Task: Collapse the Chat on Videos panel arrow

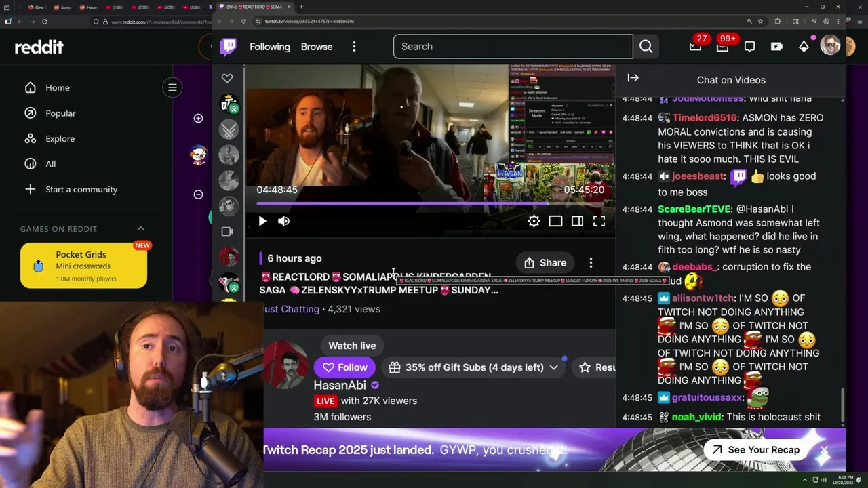Action: 633,78
